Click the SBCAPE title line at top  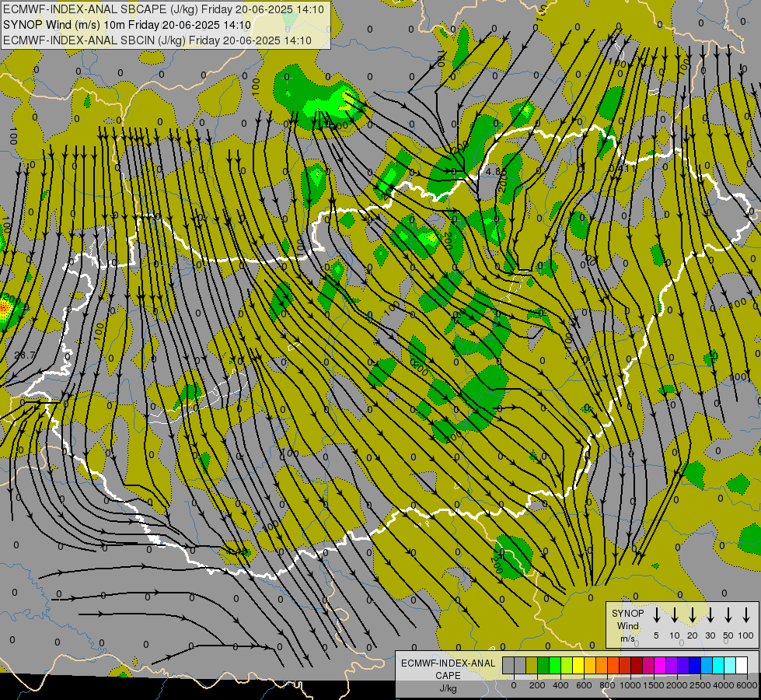(x=163, y=9)
